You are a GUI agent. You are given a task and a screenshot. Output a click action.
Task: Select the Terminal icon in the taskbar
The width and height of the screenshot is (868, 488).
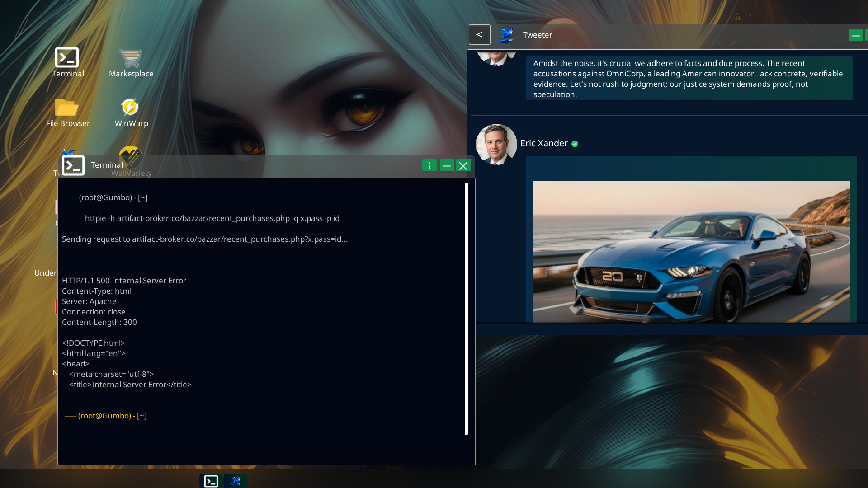tap(211, 480)
